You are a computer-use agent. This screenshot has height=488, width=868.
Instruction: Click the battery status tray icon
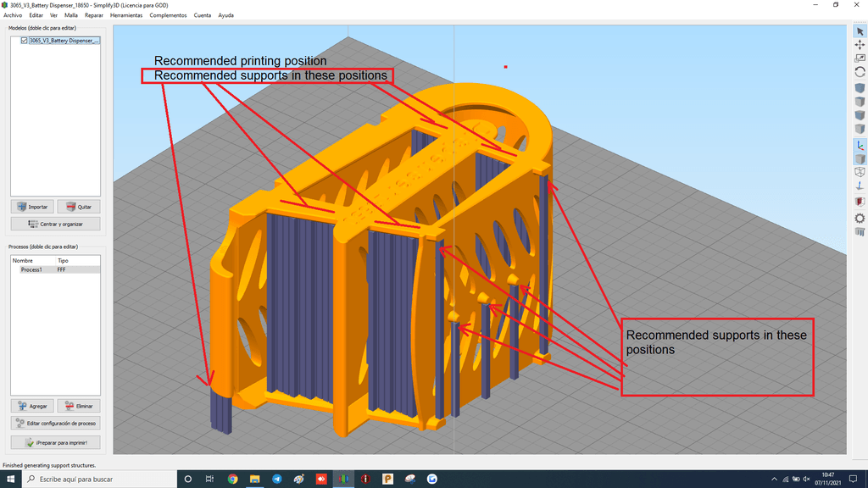(796, 480)
